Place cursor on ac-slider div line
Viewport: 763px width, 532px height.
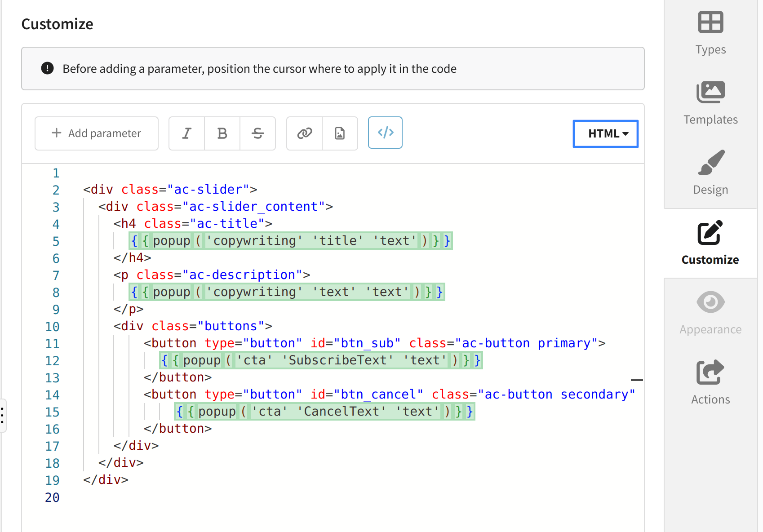[x=170, y=190]
